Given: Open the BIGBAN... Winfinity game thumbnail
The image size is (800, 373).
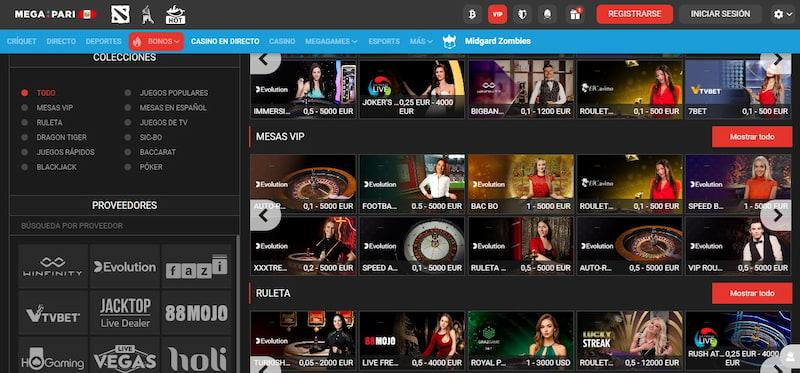Looking at the screenshot, I should click(521, 90).
